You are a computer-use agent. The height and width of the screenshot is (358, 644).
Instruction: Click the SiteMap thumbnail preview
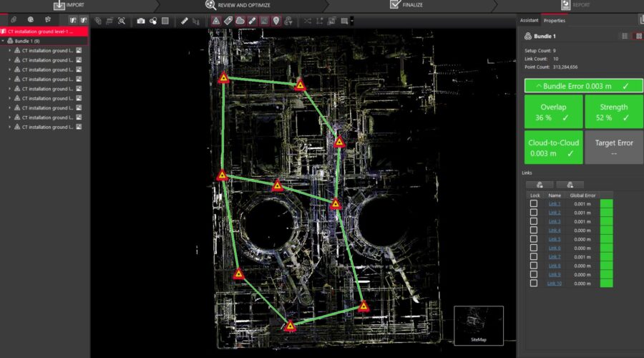pos(478,324)
